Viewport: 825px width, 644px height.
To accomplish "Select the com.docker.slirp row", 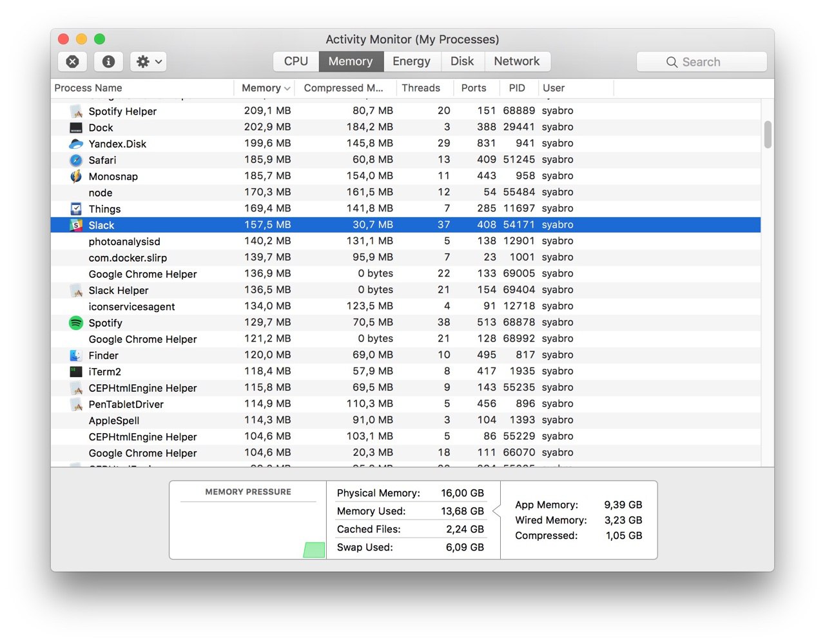I will point(405,257).
